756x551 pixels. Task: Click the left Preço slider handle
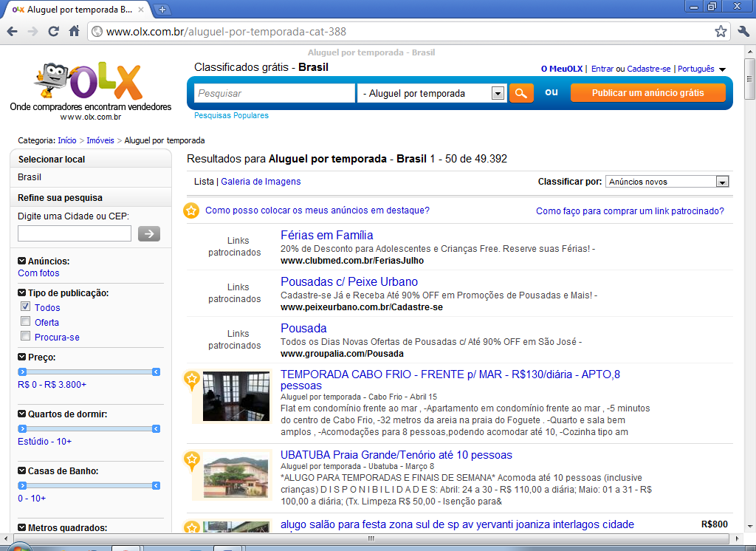tap(22, 372)
